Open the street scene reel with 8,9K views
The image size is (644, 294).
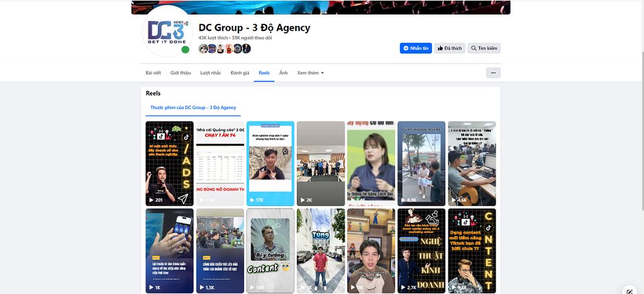421,163
